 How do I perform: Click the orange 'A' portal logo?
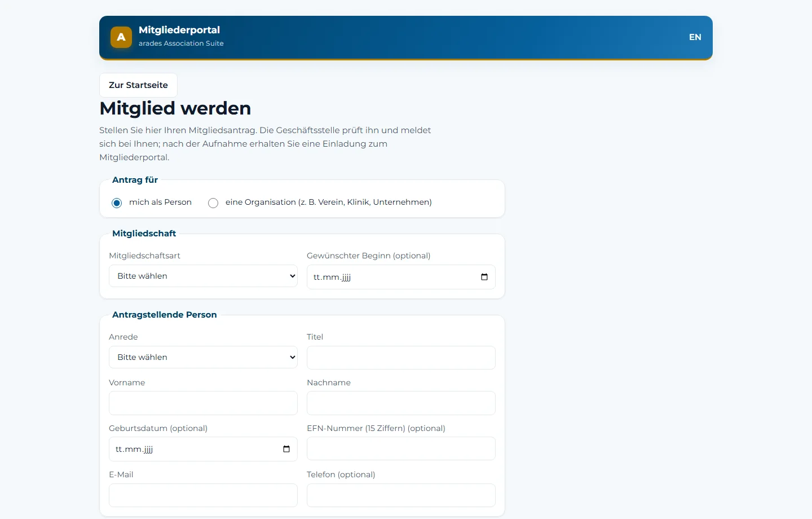click(121, 37)
